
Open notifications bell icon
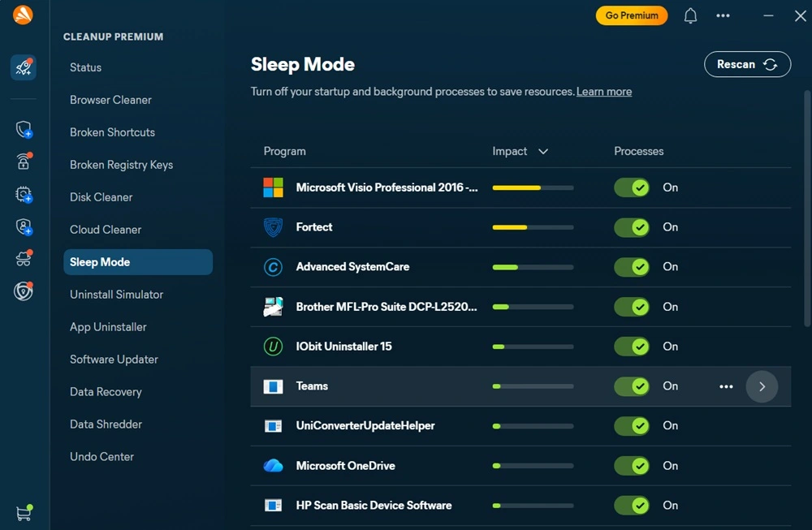point(690,15)
